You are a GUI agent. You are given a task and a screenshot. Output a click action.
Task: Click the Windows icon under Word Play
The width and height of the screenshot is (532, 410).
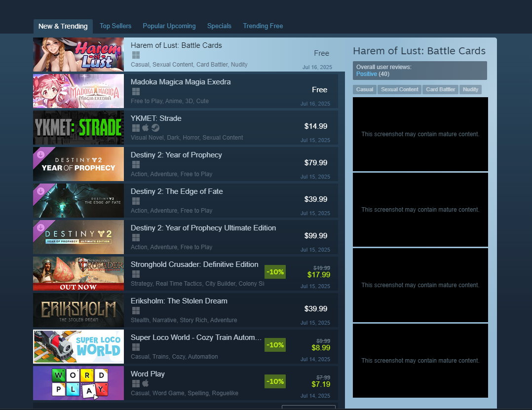pyautogui.click(x=136, y=383)
